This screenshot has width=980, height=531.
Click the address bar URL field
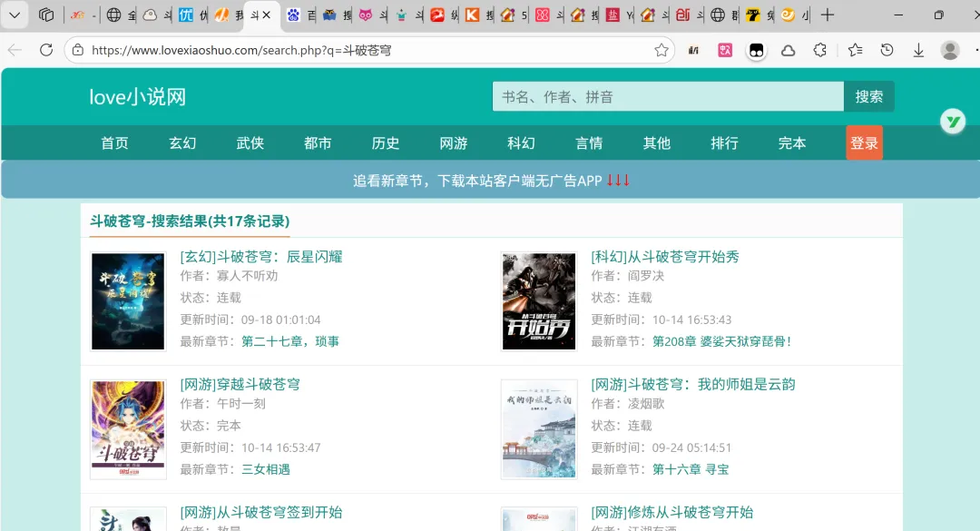coord(368,50)
